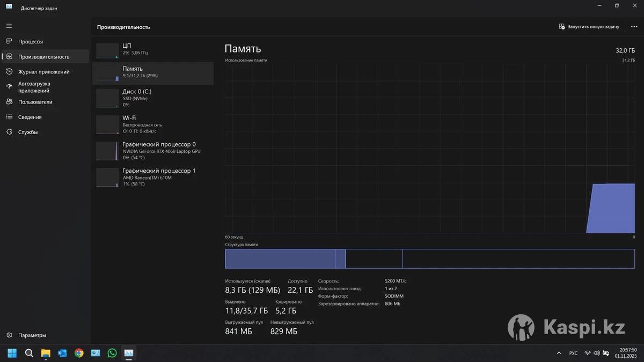Open the Пользователи users icon
The height and width of the screenshot is (362, 644).
(9, 102)
